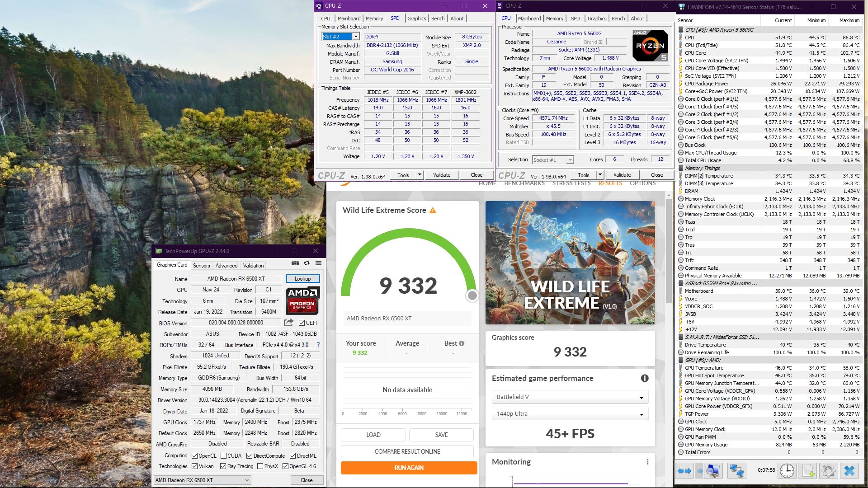This screenshot has height=488, width=868.
Task: Click HWiNFO networked computers remote icon
Action: point(736,471)
